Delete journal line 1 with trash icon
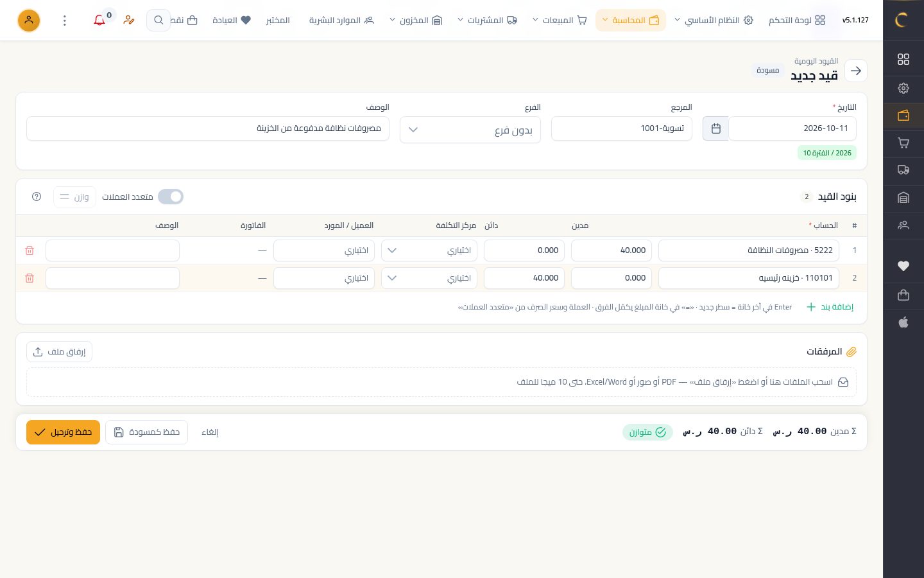This screenshot has width=924, height=578. [x=30, y=250]
